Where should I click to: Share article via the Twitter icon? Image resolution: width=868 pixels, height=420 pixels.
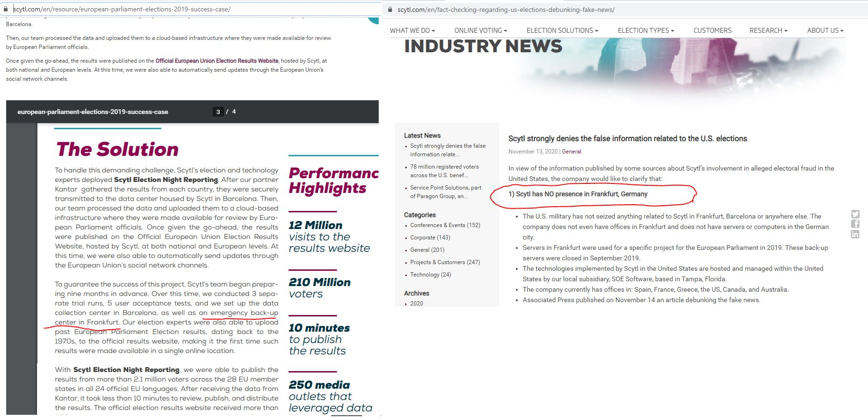pos(855,214)
